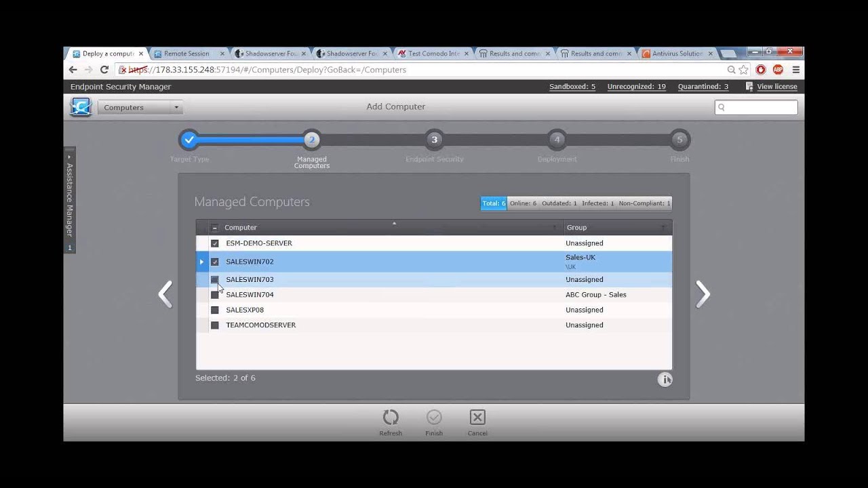
Task: Switch to the first Results and comments tab
Action: point(515,54)
